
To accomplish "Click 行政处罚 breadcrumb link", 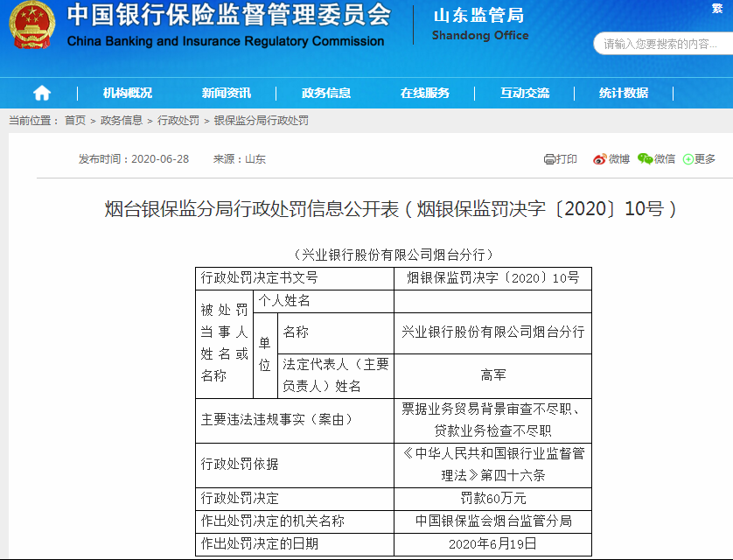I will (178, 121).
